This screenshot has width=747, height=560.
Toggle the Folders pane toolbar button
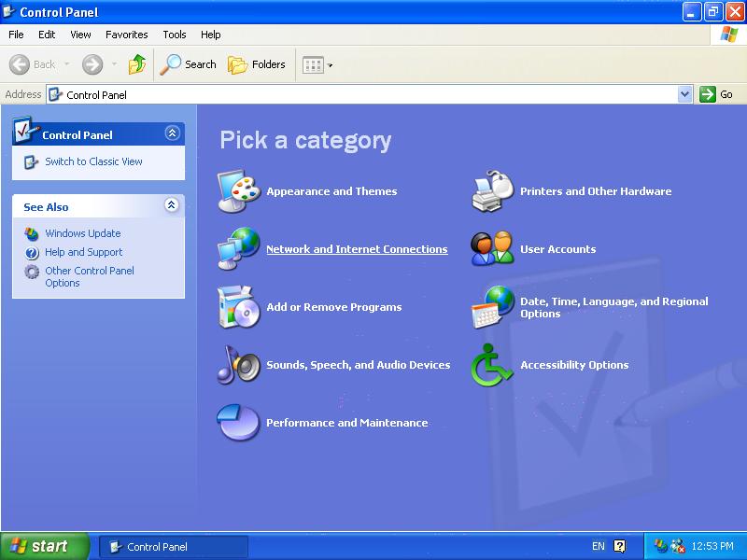pyautogui.click(x=257, y=64)
